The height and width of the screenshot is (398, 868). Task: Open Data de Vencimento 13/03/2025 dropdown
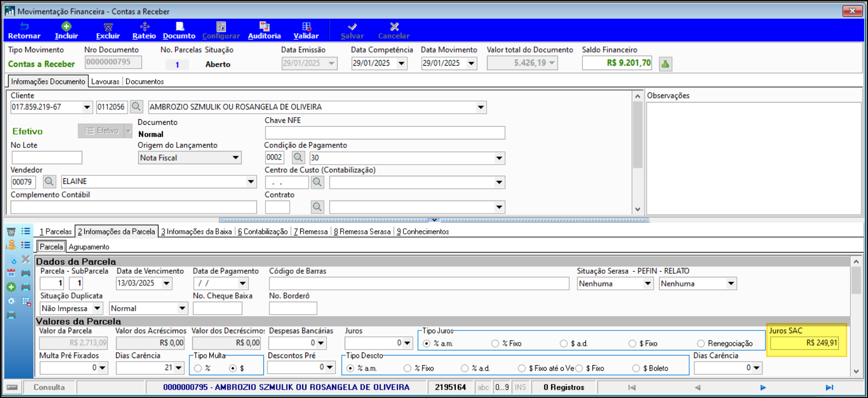[167, 283]
